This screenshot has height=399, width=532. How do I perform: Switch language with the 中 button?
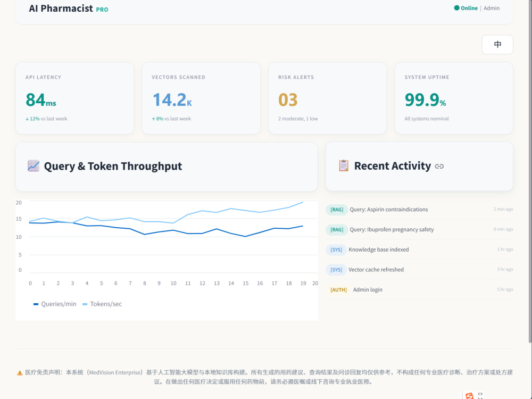(x=497, y=45)
